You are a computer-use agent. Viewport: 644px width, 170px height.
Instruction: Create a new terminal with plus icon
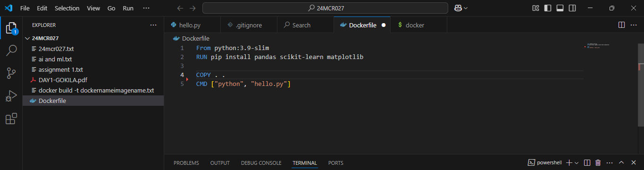click(x=569, y=162)
